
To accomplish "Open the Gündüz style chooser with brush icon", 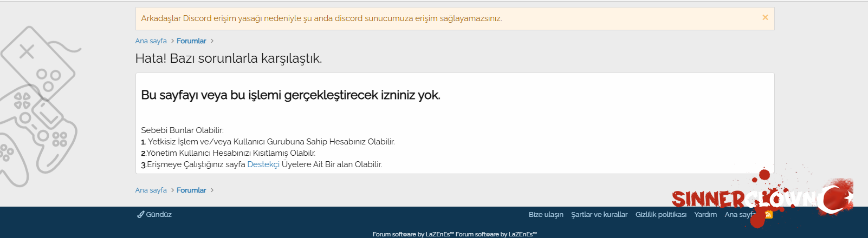I will coord(154,215).
